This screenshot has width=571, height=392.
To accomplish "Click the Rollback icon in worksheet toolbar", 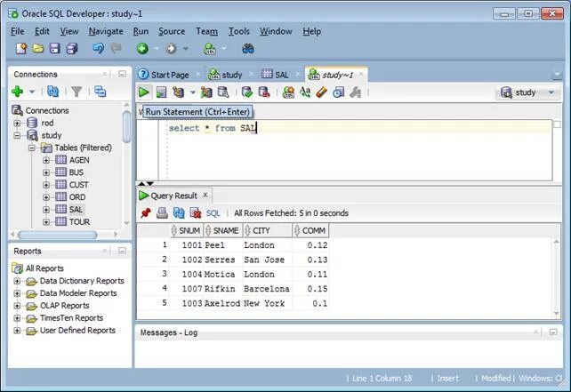I will coord(263,92).
